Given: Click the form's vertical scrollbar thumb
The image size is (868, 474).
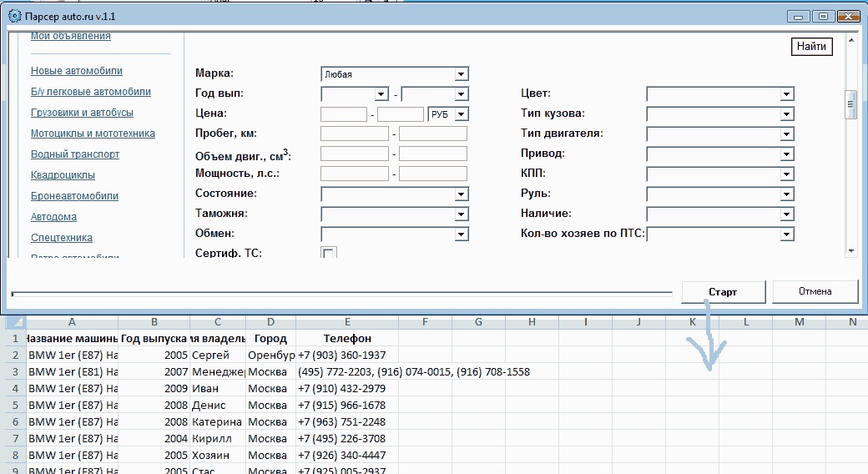Looking at the screenshot, I should tap(850, 104).
